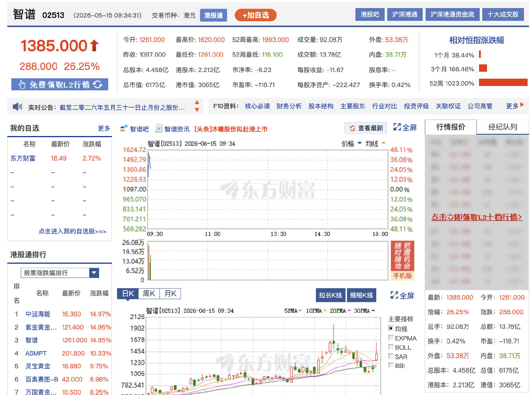This screenshot has width=532, height=395.
Task: Switch to the 周K tab
Action: pos(149,294)
